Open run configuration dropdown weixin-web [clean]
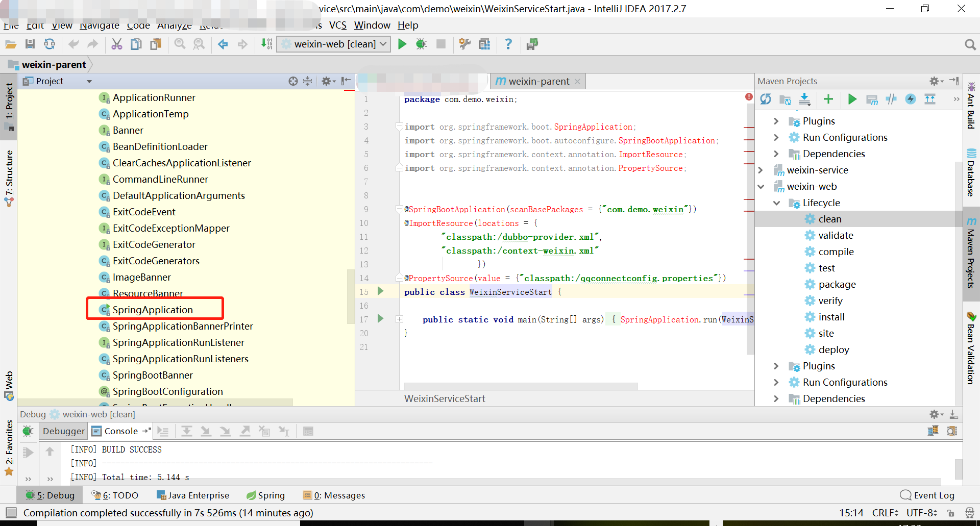The height and width of the screenshot is (526, 980). (334, 44)
